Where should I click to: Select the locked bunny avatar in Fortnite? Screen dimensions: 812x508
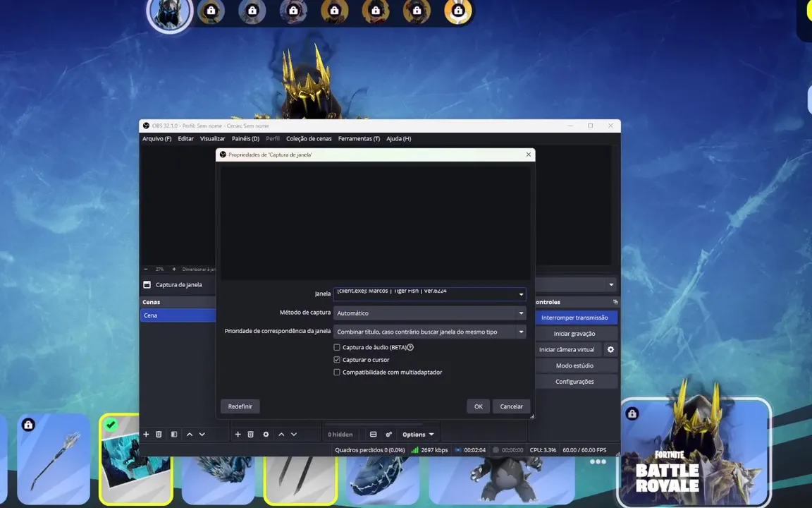point(457,11)
